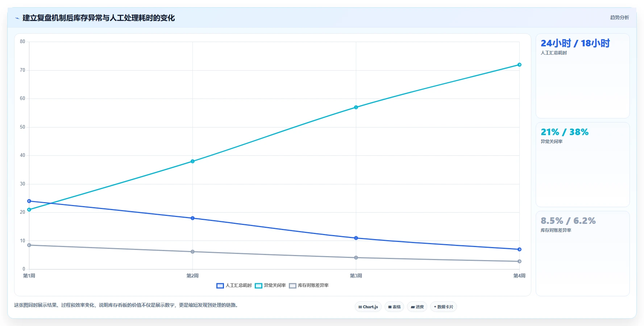The height and width of the screenshot is (326, 644).
Task: Click the chart title 建立复盘机制后库存异常 heading
Action: pyautogui.click(x=99, y=18)
